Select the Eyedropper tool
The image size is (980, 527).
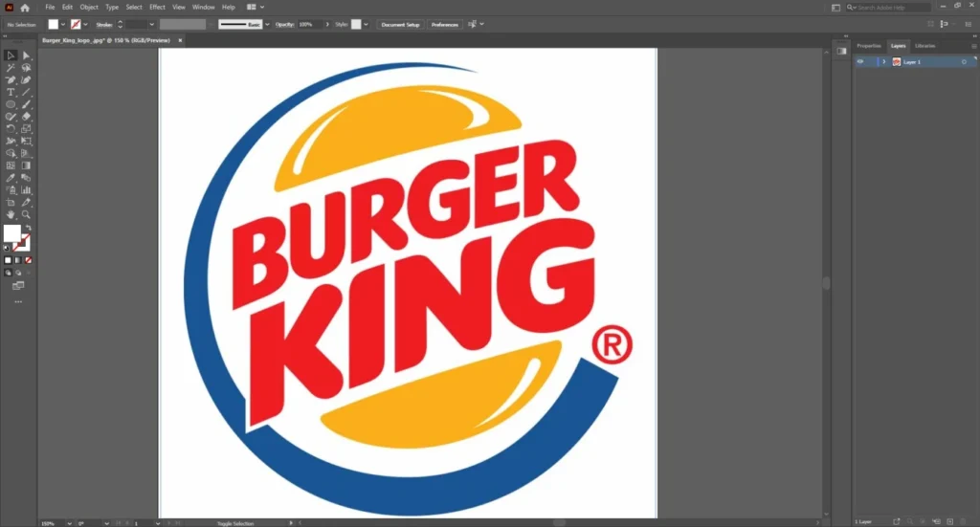(11, 178)
